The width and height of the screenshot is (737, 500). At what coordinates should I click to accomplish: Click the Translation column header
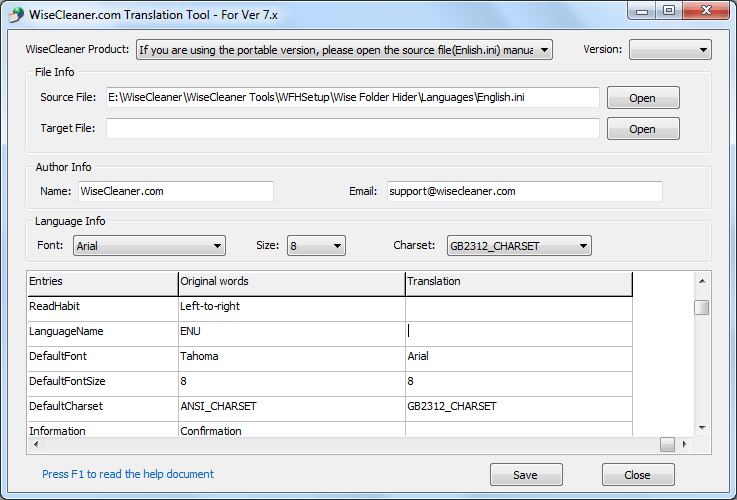(x=519, y=283)
